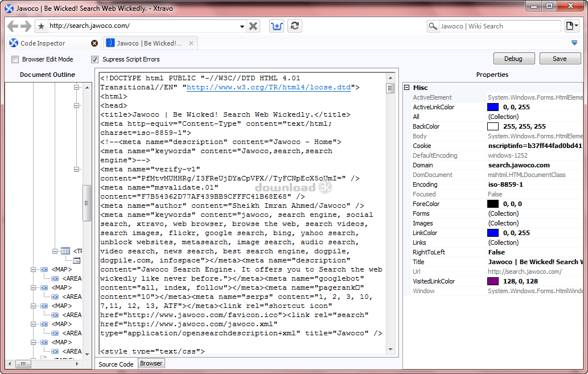Switch to the Jawoco | Be Wicked! tab

[x=150, y=43]
